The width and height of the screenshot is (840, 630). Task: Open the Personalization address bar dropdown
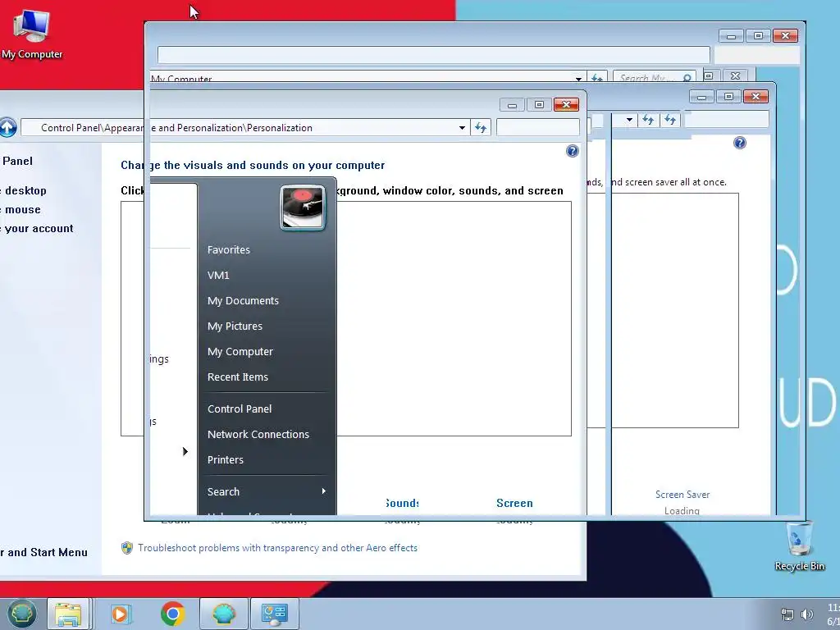pyautogui.click(x=462, y=127)
